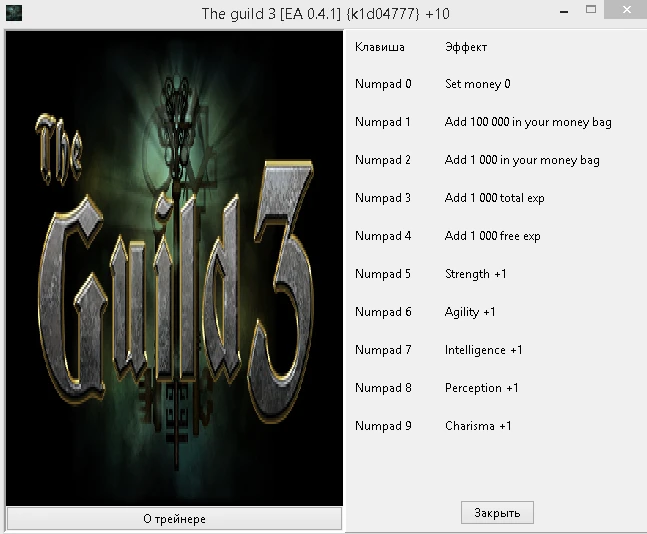
Task: Select the 'Set money 0' effect text
Action: [x=478, y=84]
